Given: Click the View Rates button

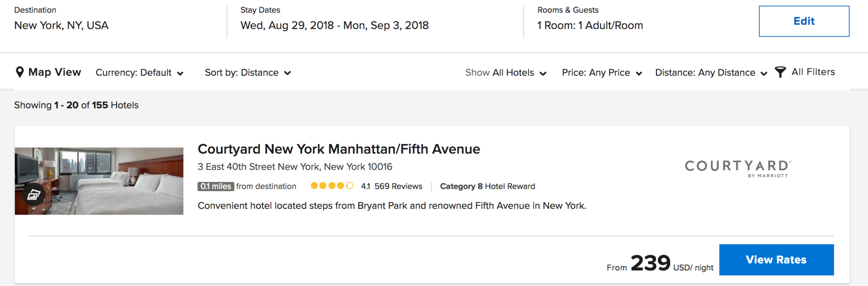Looking at the screenshot, I should coord(776,260).
